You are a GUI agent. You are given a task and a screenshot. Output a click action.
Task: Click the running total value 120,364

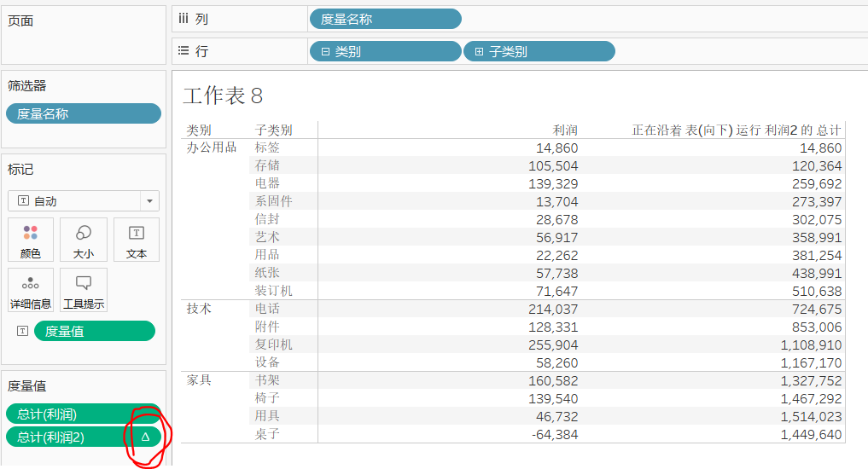point(817,166)
